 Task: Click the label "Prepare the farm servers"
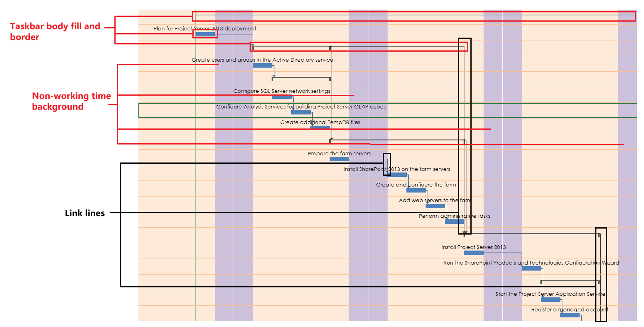click(339, 154)
